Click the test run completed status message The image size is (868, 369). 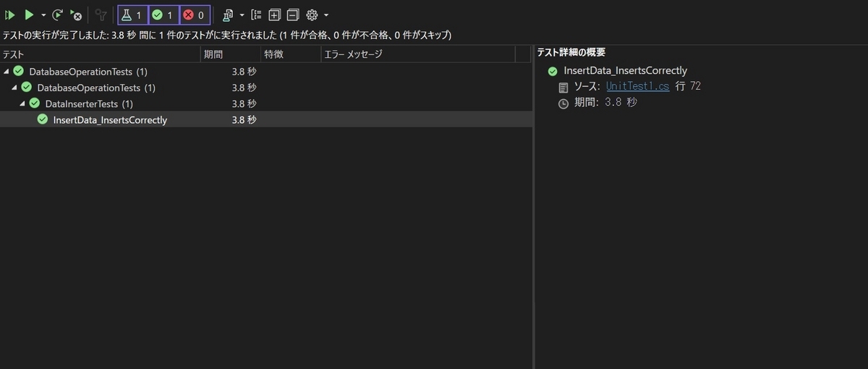pyautogui.click(x=227, y=35)
